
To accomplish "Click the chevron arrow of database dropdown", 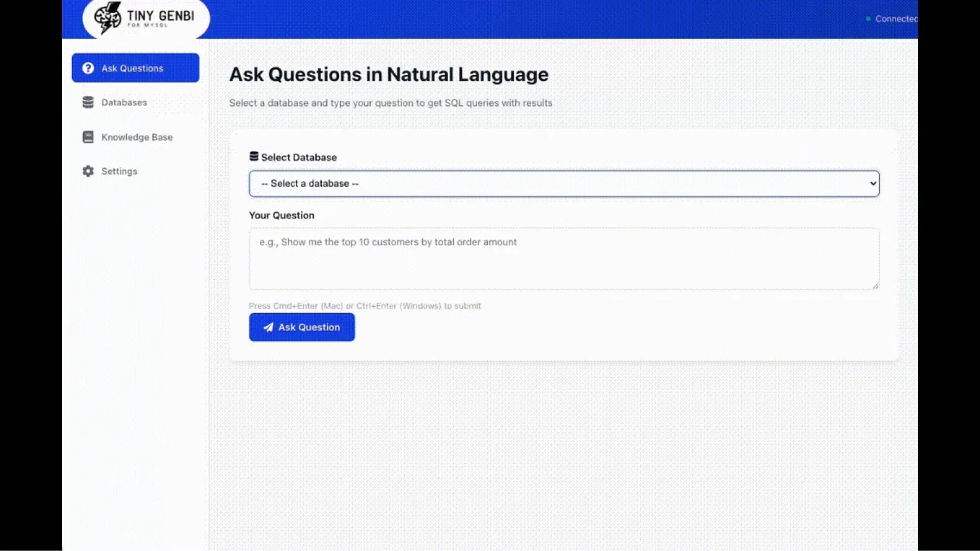I will [x=872, y=183].
